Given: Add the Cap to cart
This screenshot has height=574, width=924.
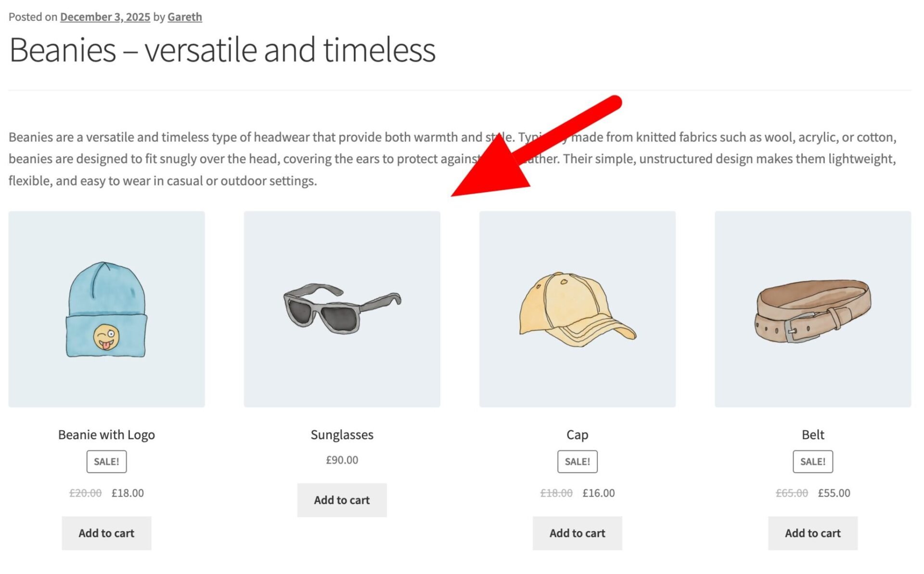Looking at the screenshot, I should [577, 533].
